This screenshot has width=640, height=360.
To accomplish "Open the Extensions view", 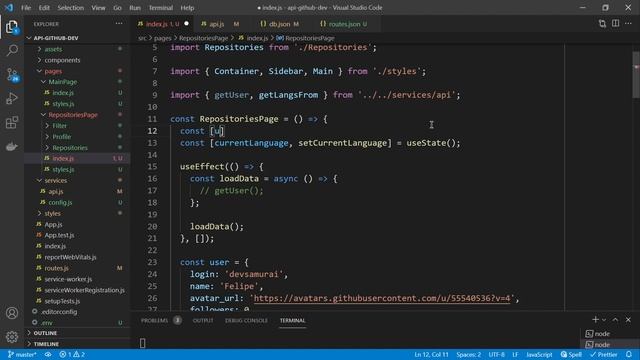I will pyautogui.click(x=12, y=122).
